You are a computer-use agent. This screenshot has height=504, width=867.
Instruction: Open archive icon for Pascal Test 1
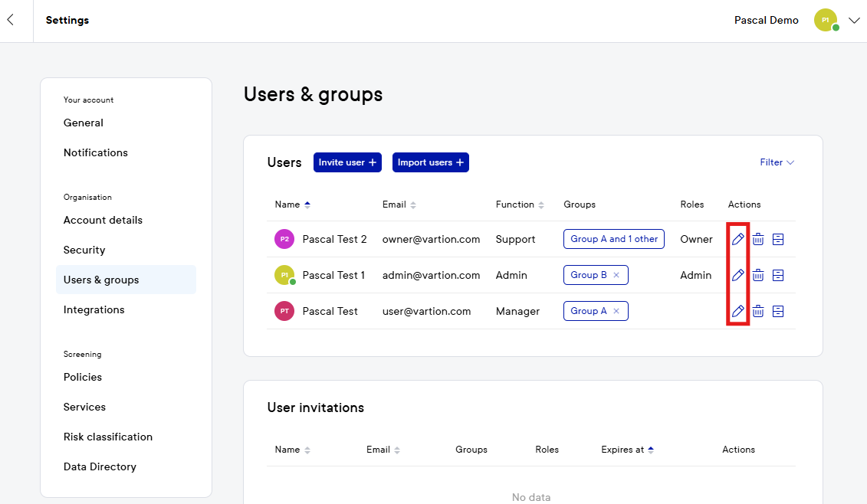(778, 275)
